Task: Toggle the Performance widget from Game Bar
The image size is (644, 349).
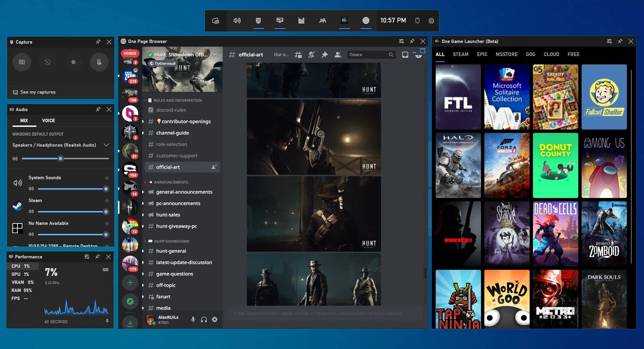Action: click(280, 21)
